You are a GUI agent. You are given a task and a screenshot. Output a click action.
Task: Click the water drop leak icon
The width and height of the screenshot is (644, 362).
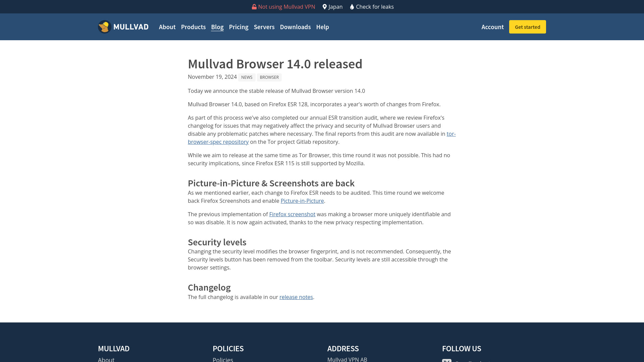pyautogui.click(x=352, y=7)
